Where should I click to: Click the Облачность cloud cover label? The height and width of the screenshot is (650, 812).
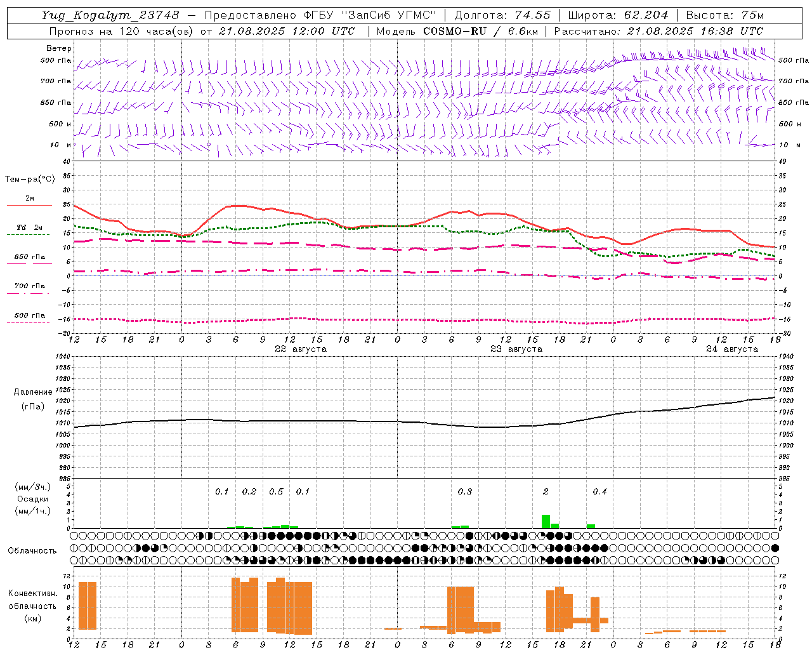click(32, 550)
